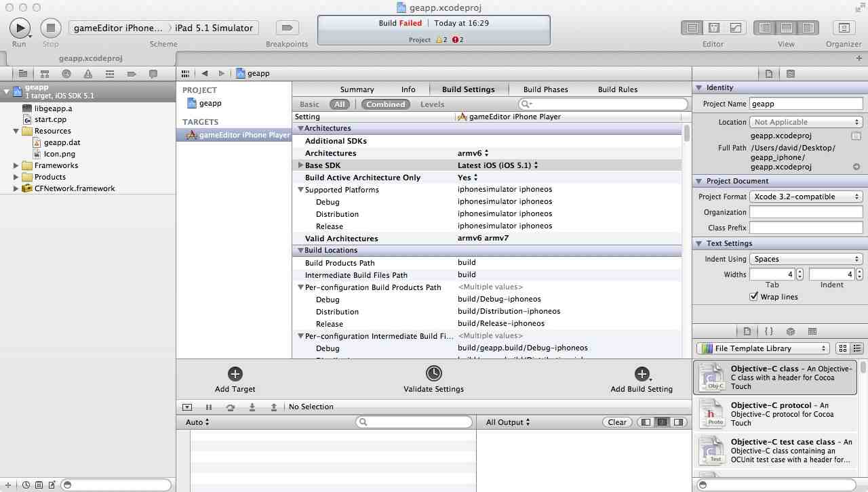868x492 pixels.
Task: Switch the library to list view
Action: click(856, 348)
